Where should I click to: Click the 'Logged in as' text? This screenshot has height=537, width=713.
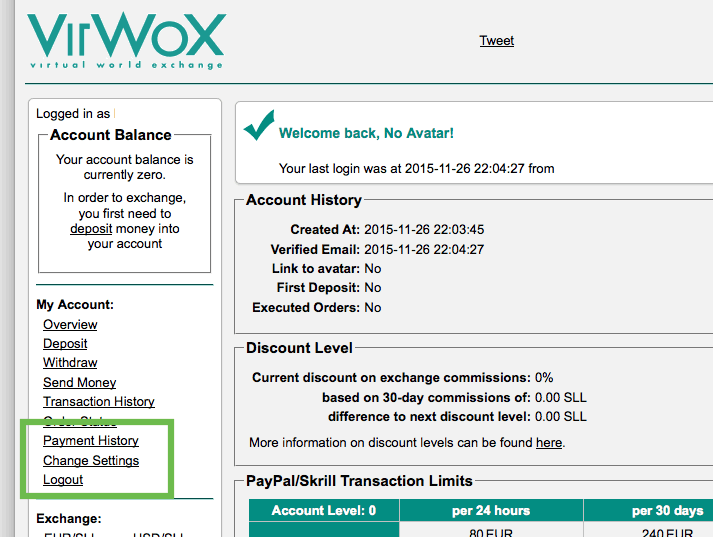tap(73, 113)
